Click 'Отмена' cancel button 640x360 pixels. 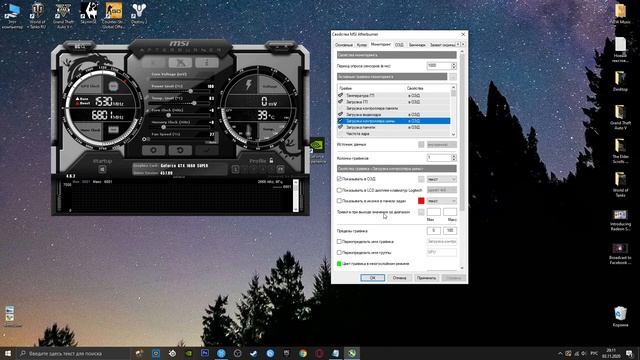(x=399, y=278)
